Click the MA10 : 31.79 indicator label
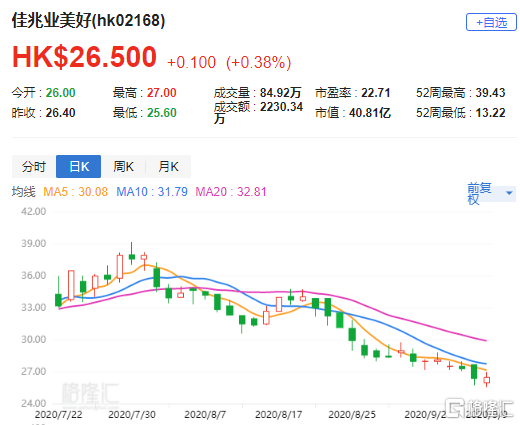The height and width of the screenshot is (425, 520). coord(152,192)
